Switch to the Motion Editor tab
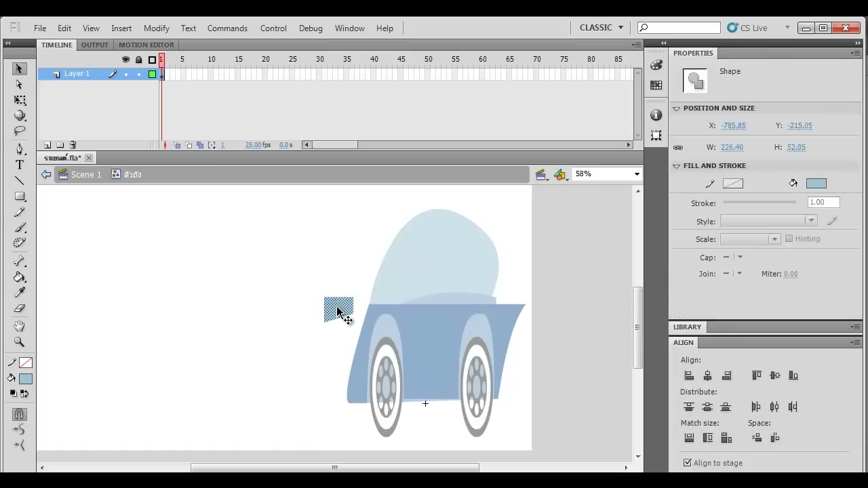Screen dimensions: 868x488 coord(146,45)
